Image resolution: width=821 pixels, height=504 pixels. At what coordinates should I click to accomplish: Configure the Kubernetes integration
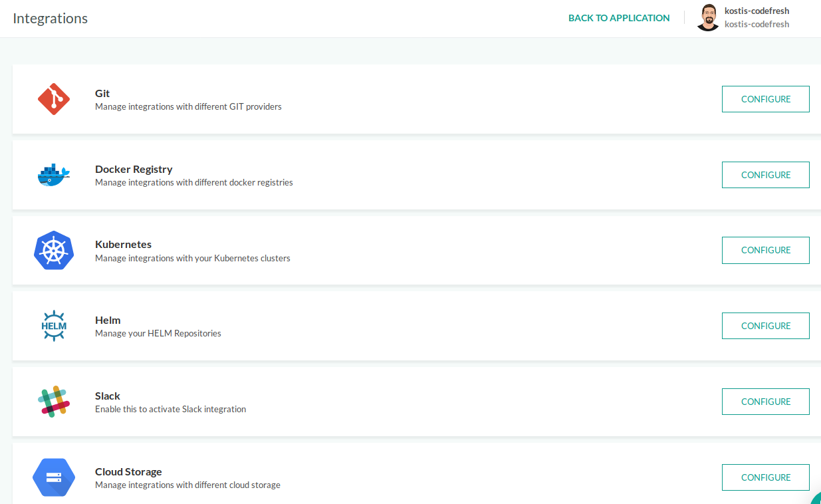tap(765, 250)
